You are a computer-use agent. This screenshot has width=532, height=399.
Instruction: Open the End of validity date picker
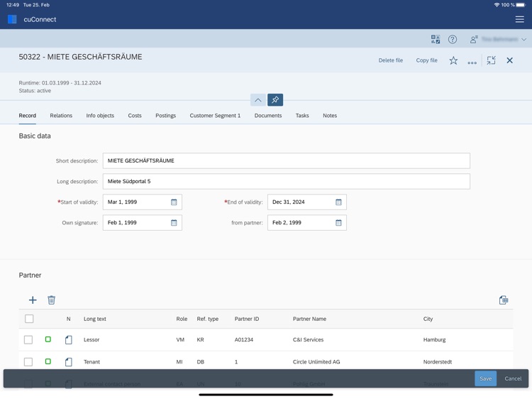[x=338, y=202]
